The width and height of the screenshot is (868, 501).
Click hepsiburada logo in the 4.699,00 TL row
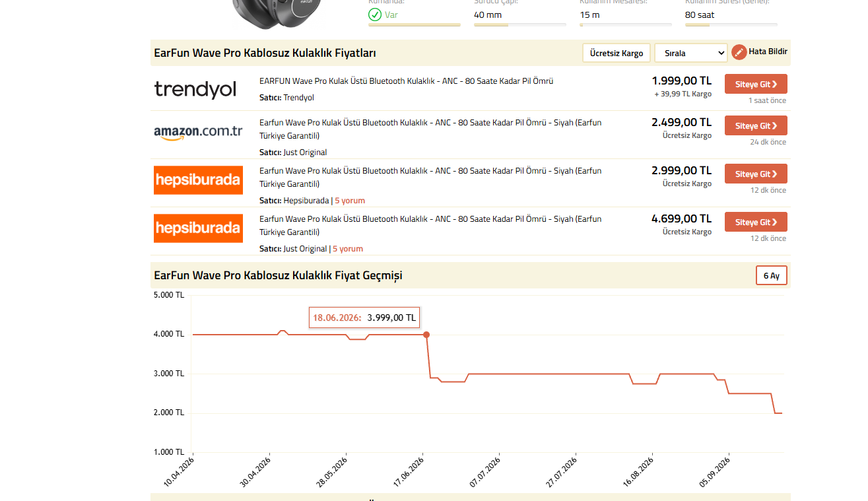tap(198, 228)
